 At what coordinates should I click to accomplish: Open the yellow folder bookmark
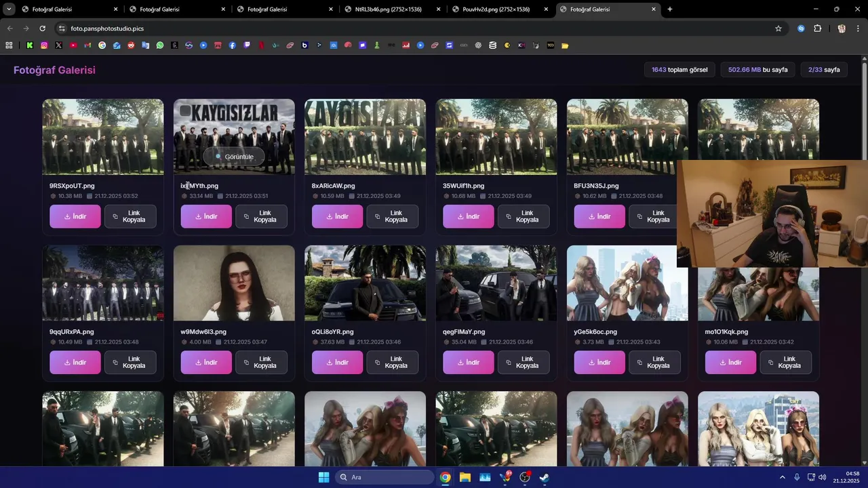coord(565,45)
